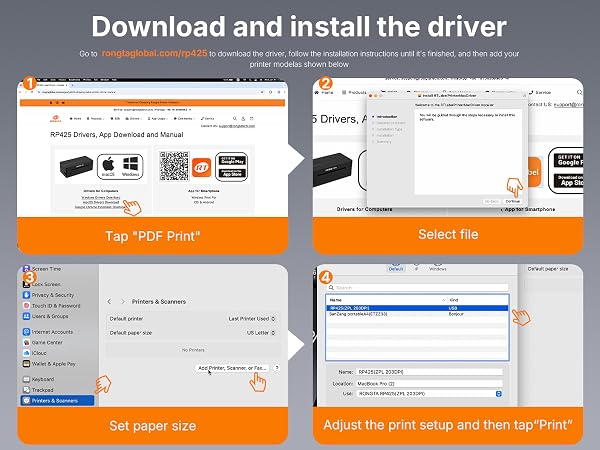600x450 pixels.
Task: Click Add Printer, Scanner, or Fax button
Action: [x=232, y=368]
